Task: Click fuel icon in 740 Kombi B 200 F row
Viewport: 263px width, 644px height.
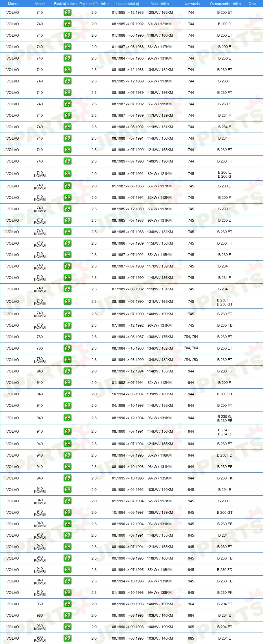Action: coord(67,198)
